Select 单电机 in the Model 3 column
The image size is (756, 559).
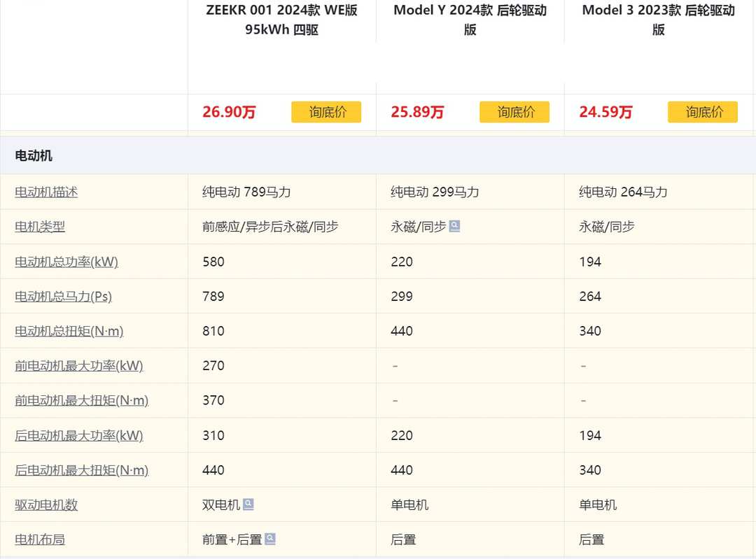tap(598, 504)
